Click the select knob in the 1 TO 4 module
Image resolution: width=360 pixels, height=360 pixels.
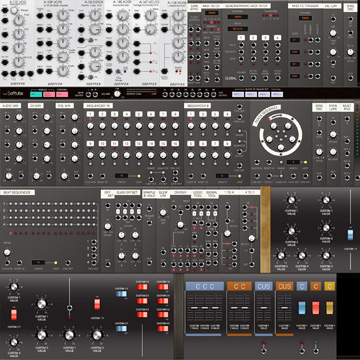click(227, 233)
